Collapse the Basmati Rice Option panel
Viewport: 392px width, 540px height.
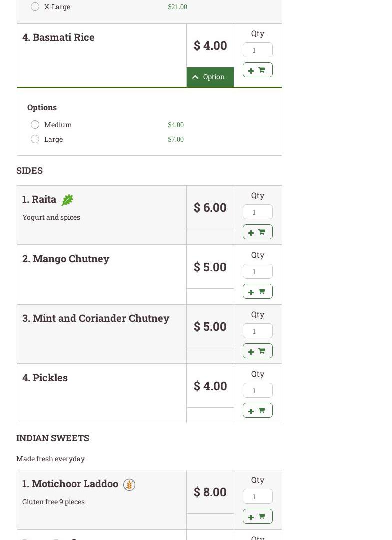click(x=210, y=77)
